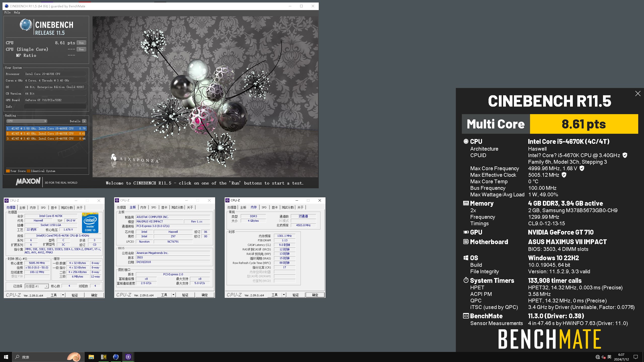The image size is (644, 362).
Task: Click the title bar icon of the memory CPU-Z window
Action: click(227, 200)
